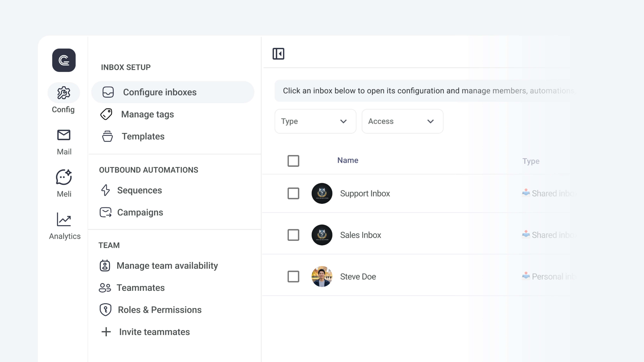Image resolution: width=644 pixels, height=362 pixels.
Task: Open the Config gear icon in sidebar
Action: pyautogui.click(x=64, y=93)
